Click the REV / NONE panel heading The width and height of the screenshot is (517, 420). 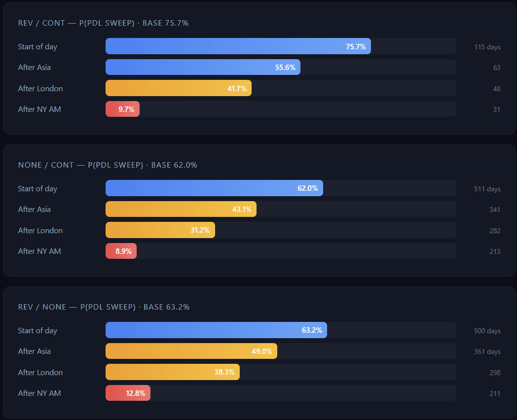[x=104, y=307]
